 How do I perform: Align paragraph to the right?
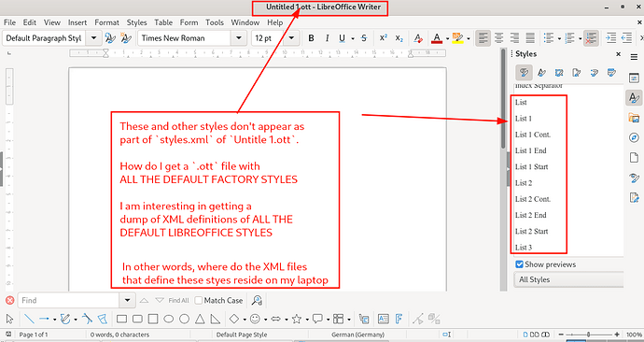pos(514,38)
